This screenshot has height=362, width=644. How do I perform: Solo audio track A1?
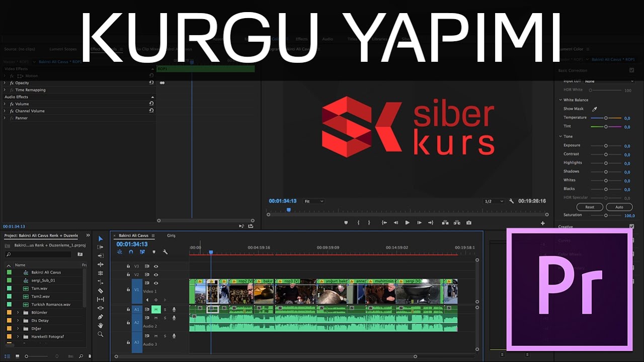point(165,309)
